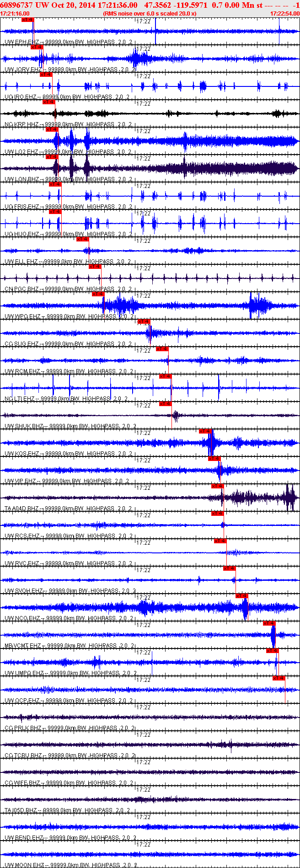Select the UO IRO EHZ trace label

[67, 97]
